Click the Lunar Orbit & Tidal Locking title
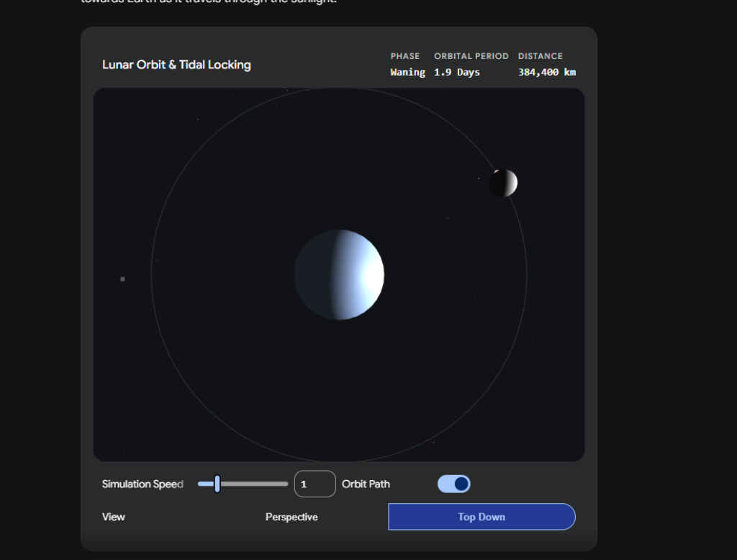 coord(176,65)
